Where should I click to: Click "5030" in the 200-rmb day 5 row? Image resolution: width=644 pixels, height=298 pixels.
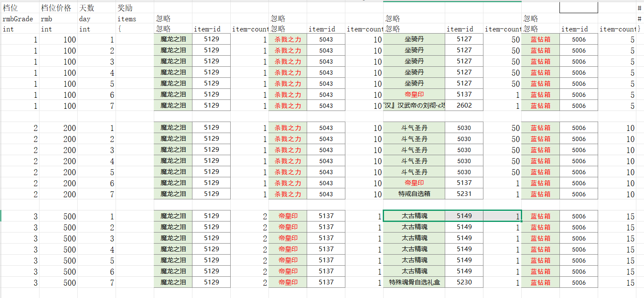point(464,172)
